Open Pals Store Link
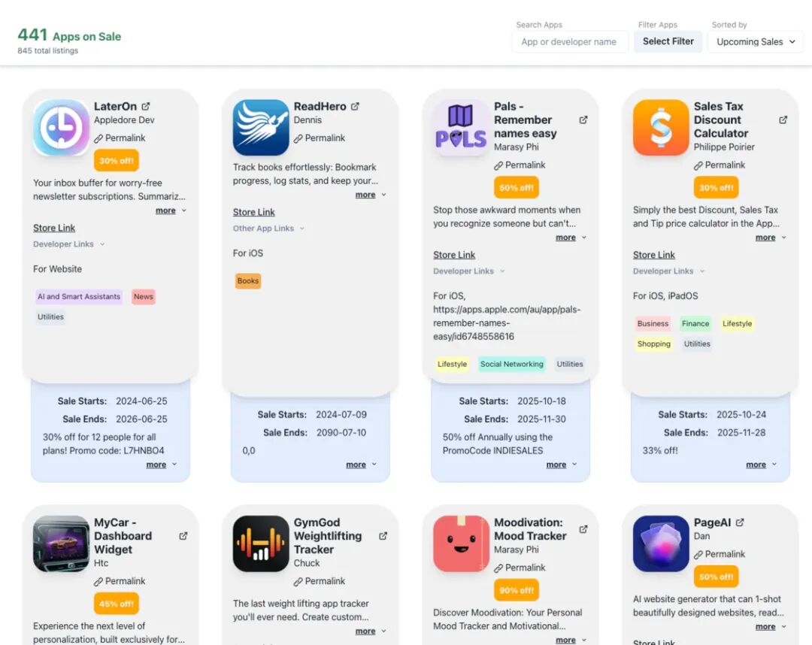Screen dimensions: 812x645 [454, 255]
